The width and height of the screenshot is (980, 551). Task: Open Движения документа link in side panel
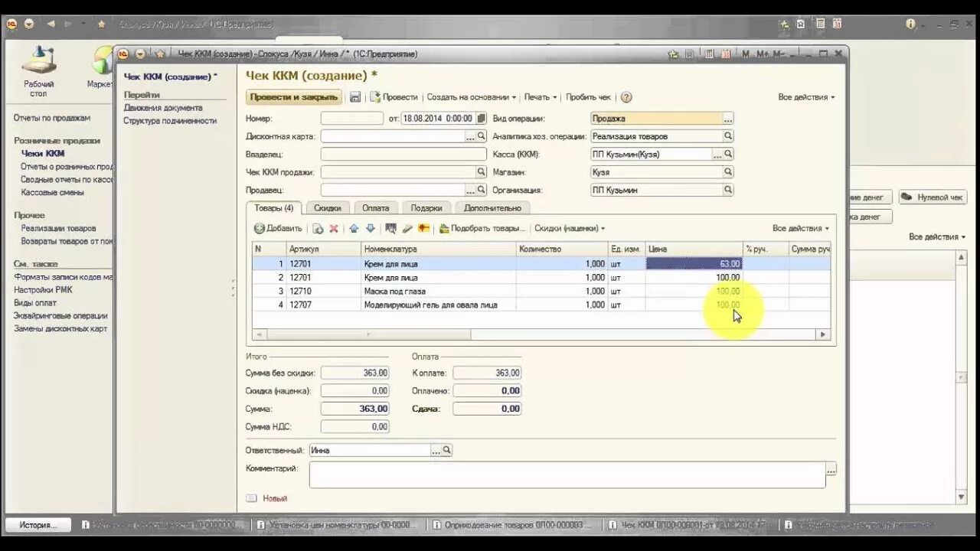[163, 108]
